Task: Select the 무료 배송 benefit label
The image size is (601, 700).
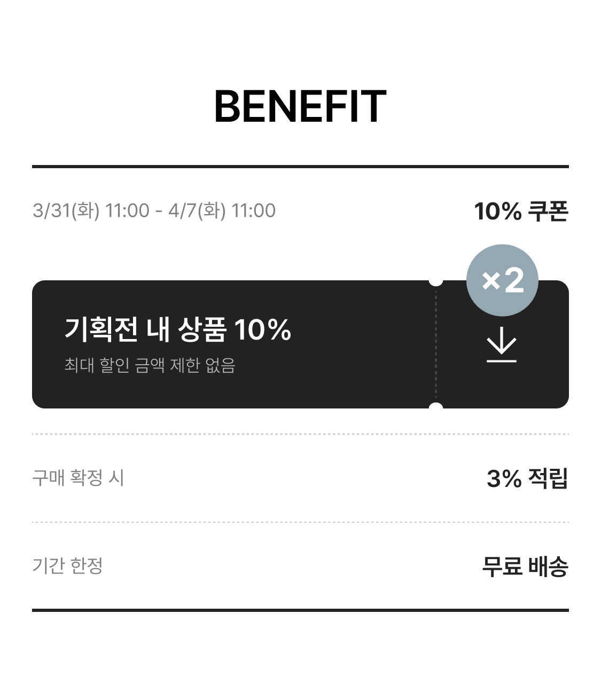Action: (525, 566)
